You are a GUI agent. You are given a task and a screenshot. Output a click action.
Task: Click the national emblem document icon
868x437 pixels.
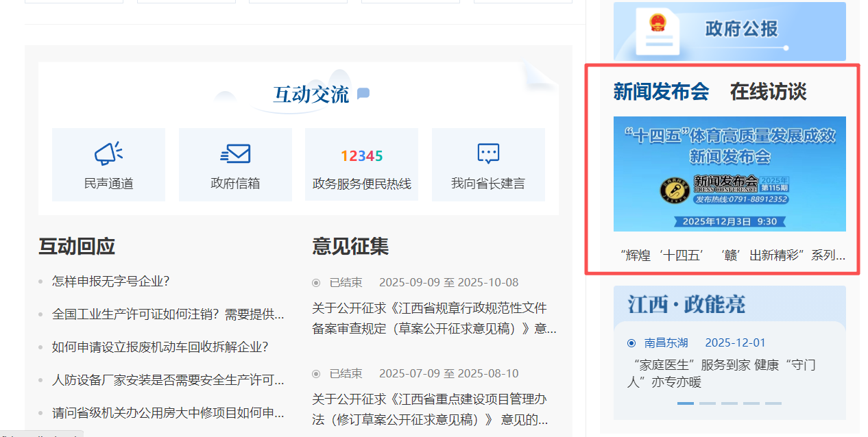[657, 32]
